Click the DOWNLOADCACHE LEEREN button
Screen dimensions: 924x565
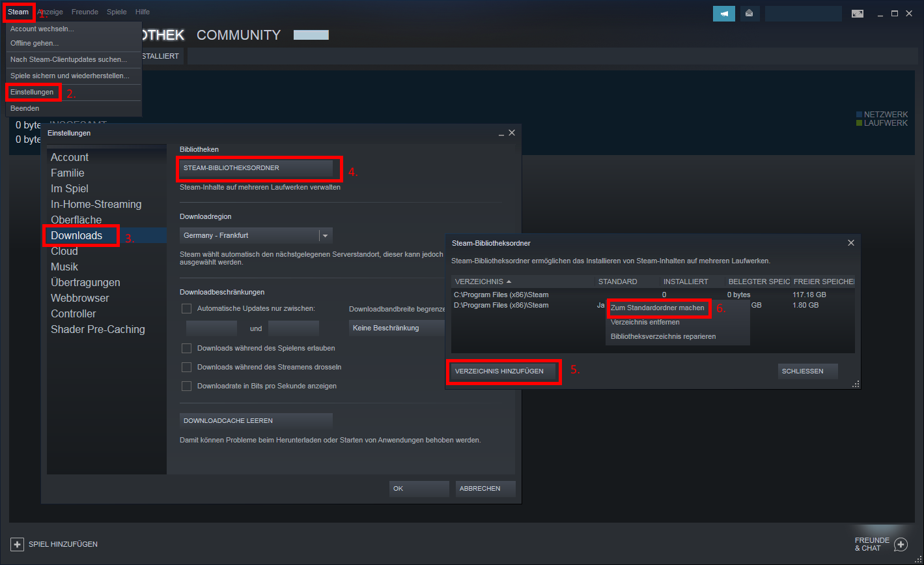[x=256, y=421]
